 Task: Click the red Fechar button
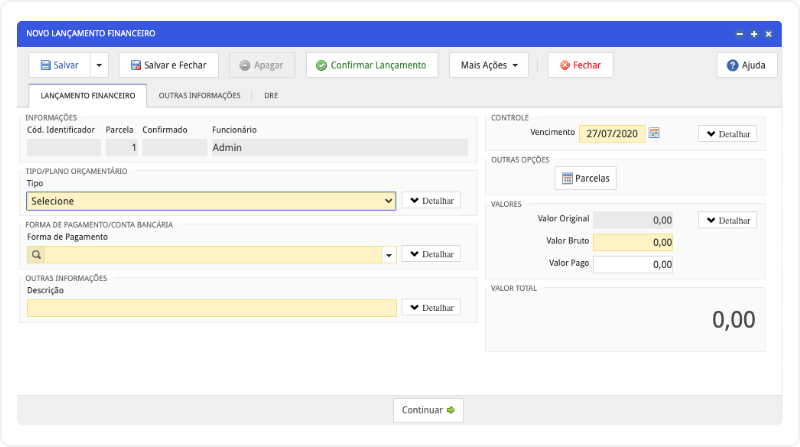(580, 65)
